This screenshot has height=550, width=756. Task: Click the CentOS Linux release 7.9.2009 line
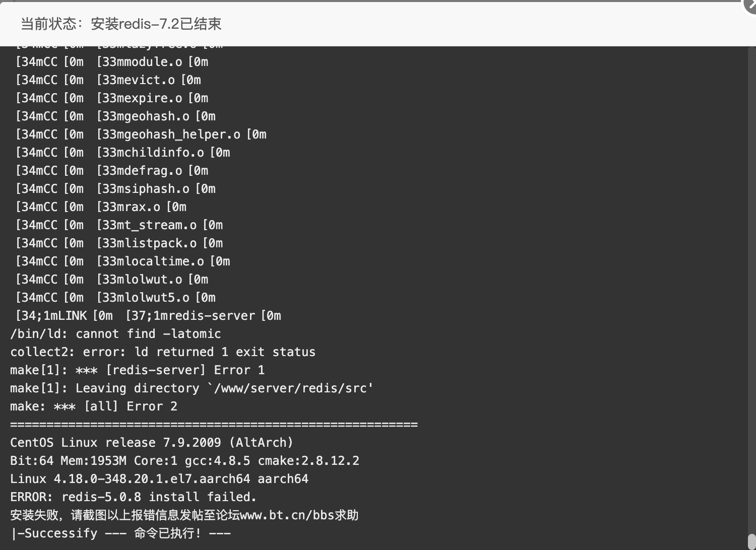tap(152, 442)
